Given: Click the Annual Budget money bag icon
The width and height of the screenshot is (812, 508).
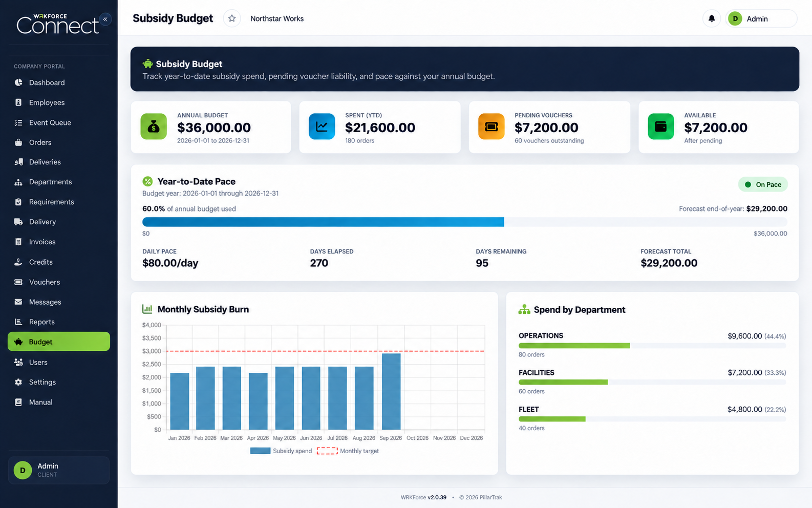Looking at the screenshot, I should pos(154,126).
